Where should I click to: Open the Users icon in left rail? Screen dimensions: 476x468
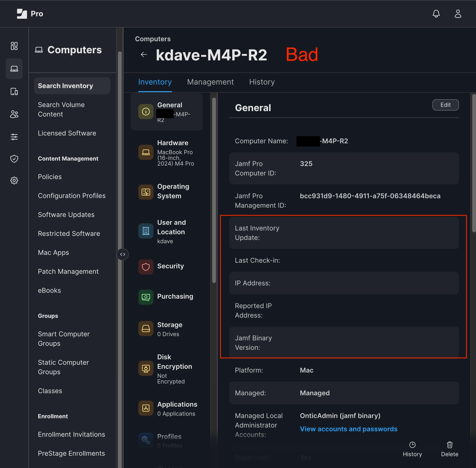tap(14, 114)
